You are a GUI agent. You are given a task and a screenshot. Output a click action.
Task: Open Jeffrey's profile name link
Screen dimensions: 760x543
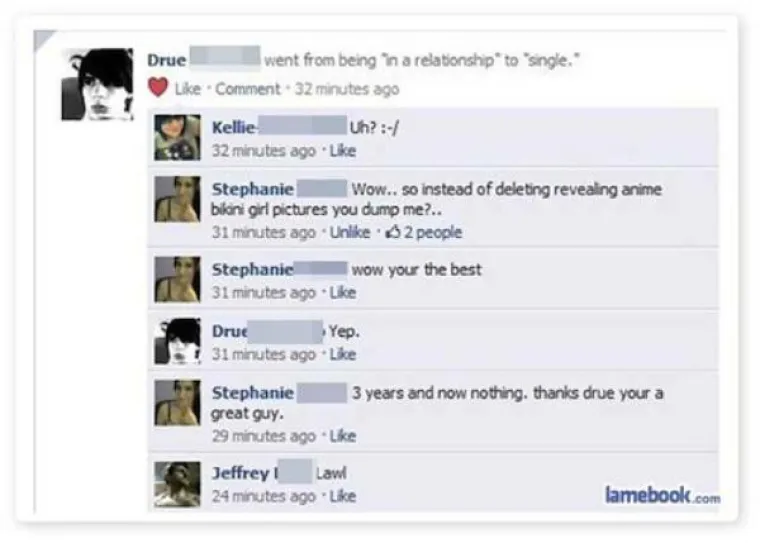240,473
